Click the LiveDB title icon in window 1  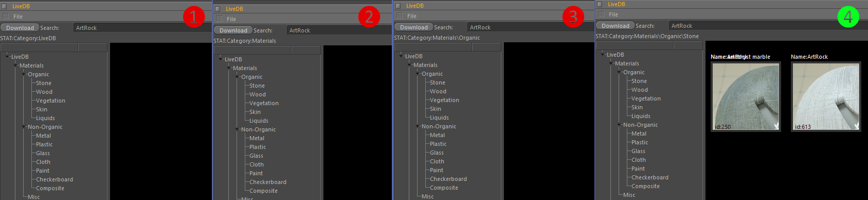pos(4,6)
